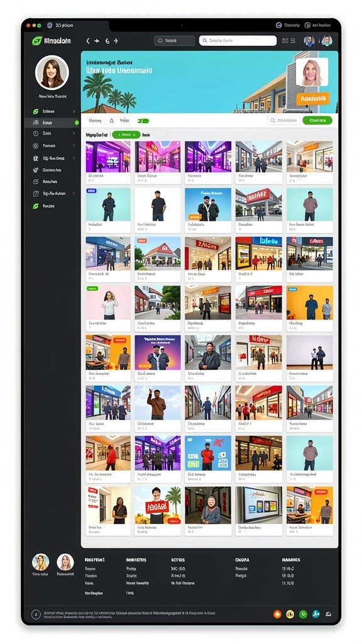
Task: Expand the third sidebar item chevron
Action: pos(74,133)
